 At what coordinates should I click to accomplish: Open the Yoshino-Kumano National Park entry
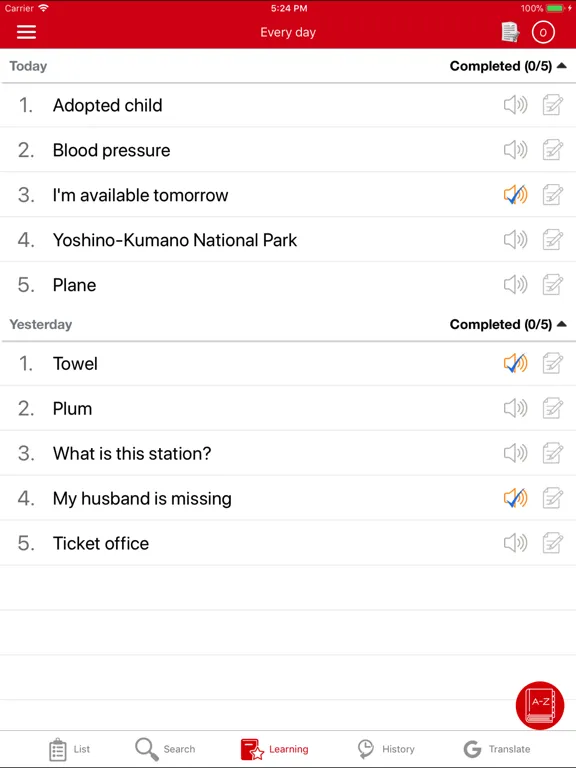(288, 240)
